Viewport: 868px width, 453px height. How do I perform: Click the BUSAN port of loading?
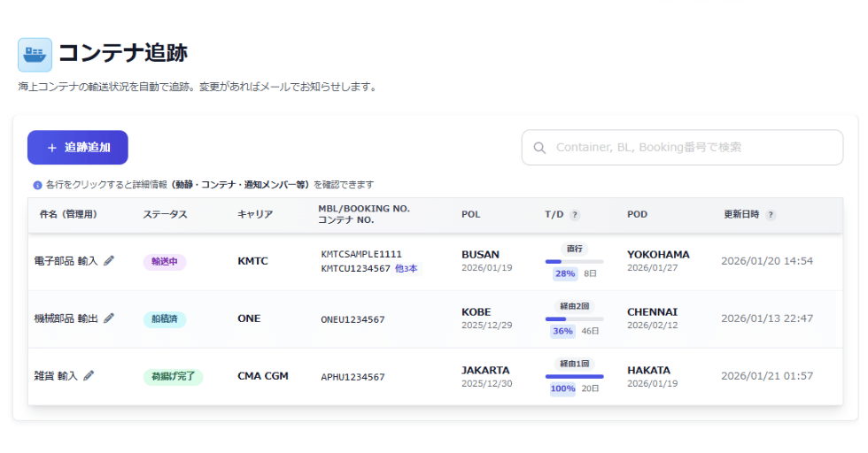[480, 255]
